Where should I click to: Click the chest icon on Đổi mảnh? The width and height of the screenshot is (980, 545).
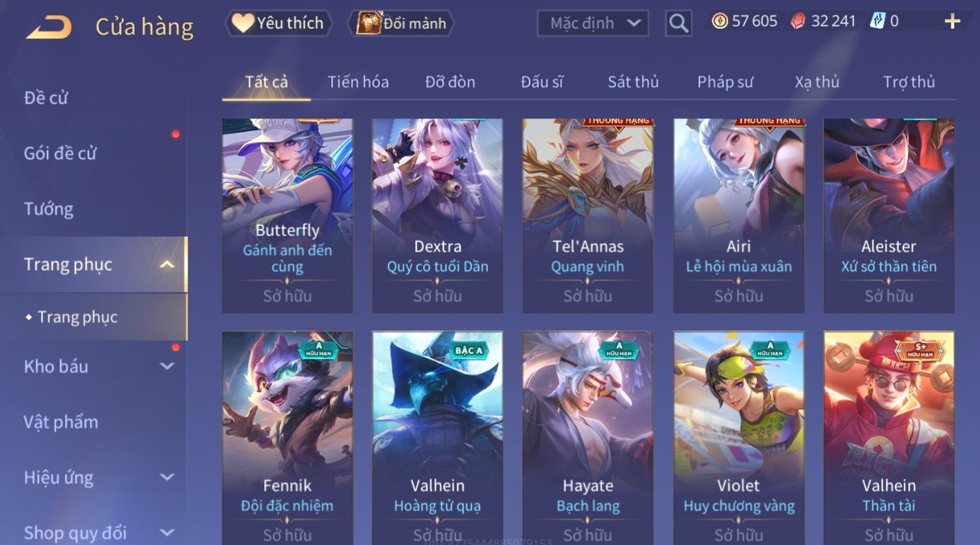[x=368, y=23]
